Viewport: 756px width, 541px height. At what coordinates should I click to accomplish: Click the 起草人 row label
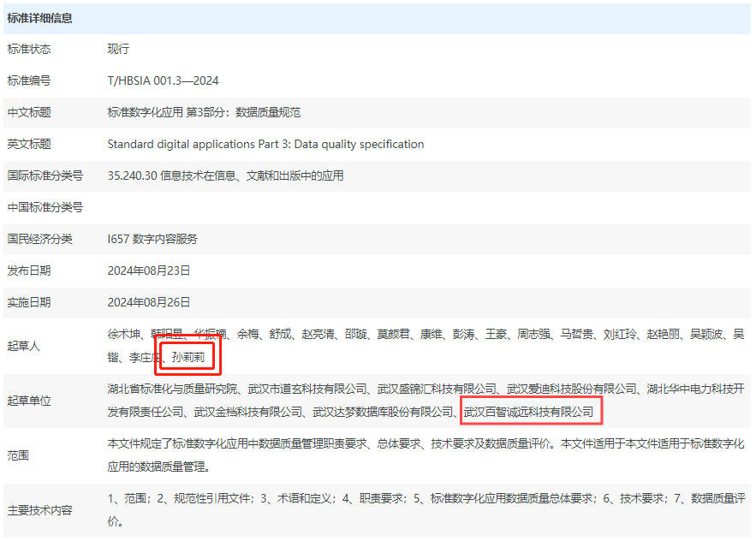click(x=23, y=346)
